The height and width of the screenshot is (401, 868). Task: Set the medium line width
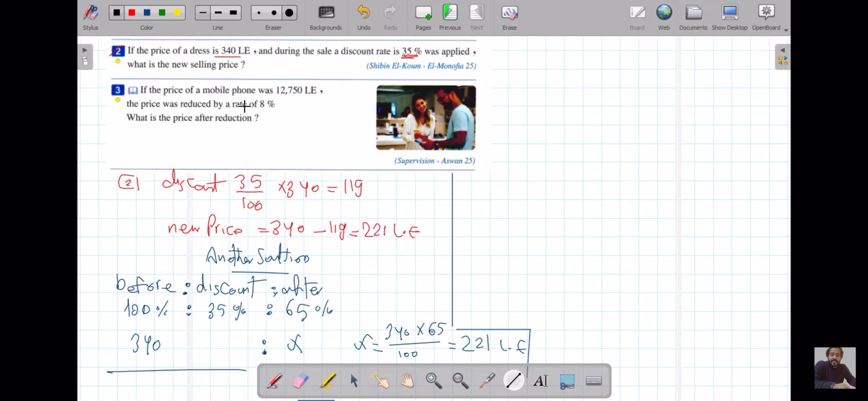click(x=218, y=13)
